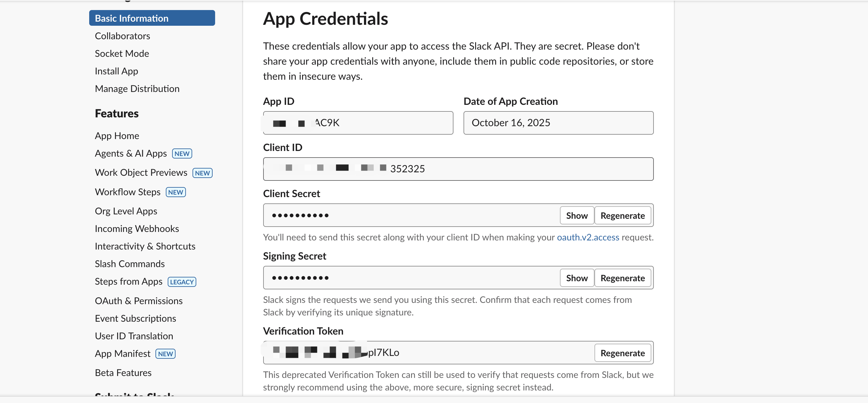Open OAuth & Permissions page
Image resolution: width=868 pixels, height=403 pixels.
(x=138, y=301)
